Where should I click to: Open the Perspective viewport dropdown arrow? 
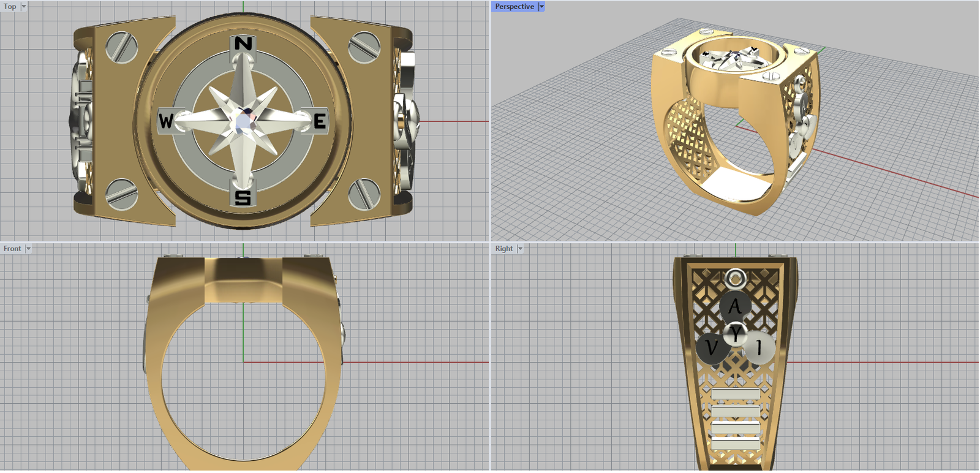point(541,7)
